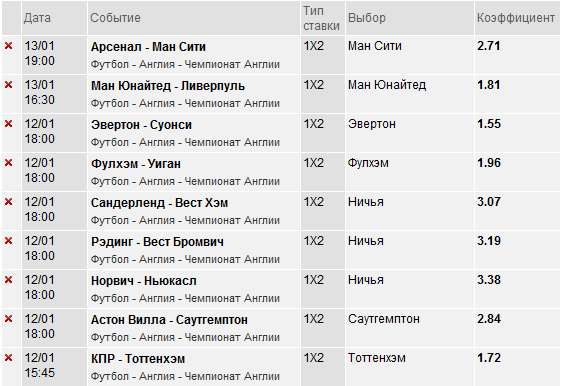Image resolution: width=561 pixels, height=386 pixels.
Task: Select the Выбор column header
Action: (367, 18)
